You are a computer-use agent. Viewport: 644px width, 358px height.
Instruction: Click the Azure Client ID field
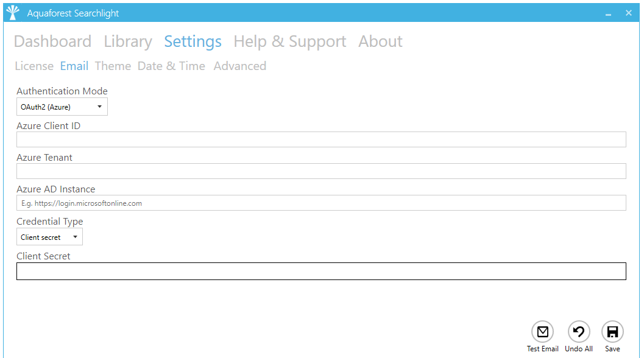pos(321,139)
